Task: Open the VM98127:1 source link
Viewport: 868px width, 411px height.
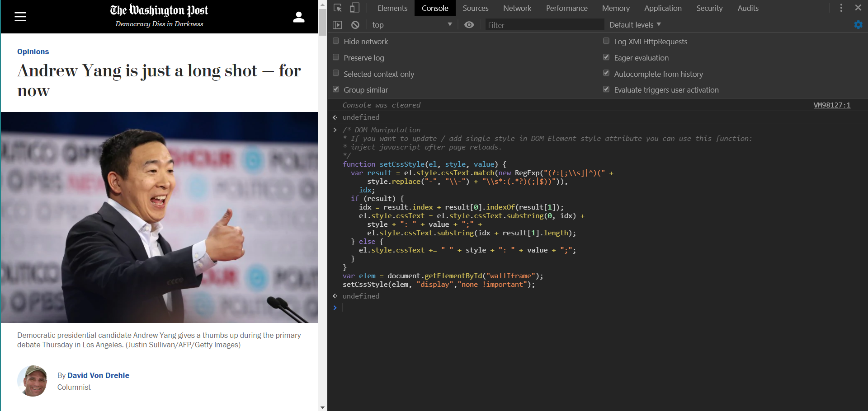Action: (832, 105)
